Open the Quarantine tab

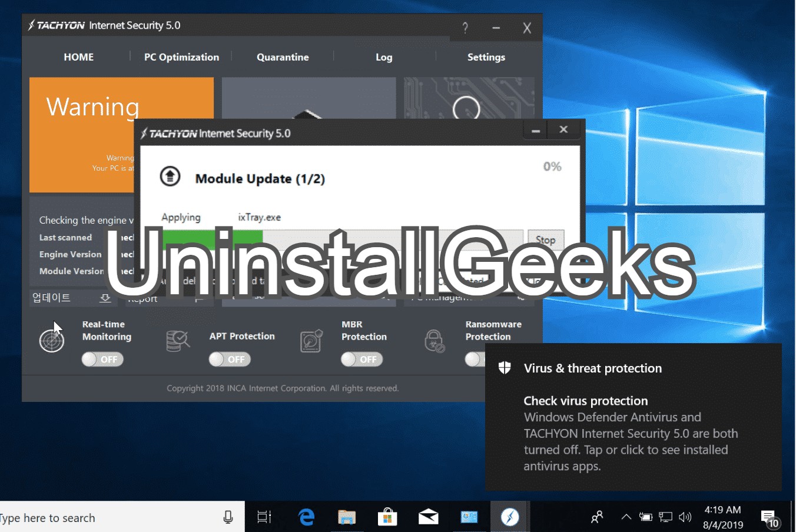pyautogui.click(x=283, y=57)
